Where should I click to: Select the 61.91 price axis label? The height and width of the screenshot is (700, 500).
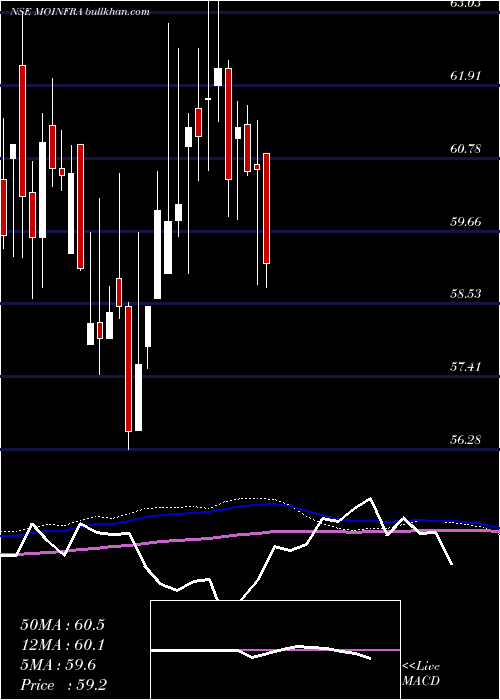click(466, 76)
